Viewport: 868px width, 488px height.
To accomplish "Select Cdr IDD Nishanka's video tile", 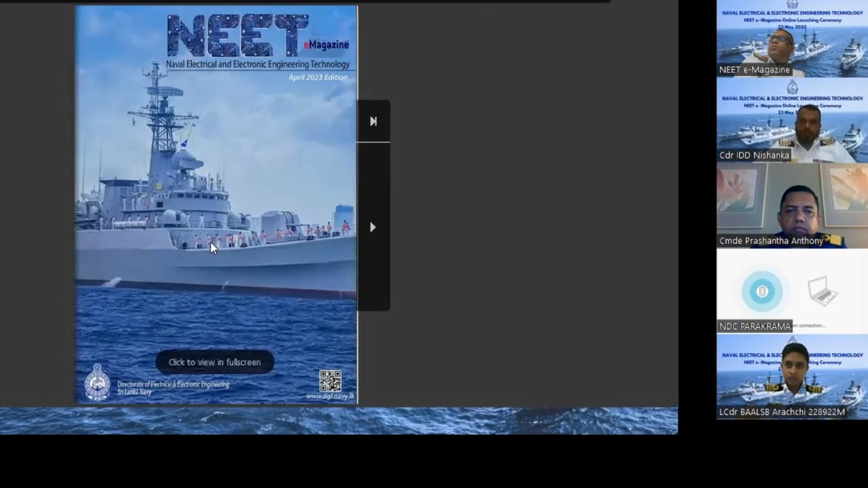I will pyautogui.click(x=792, y=120).
